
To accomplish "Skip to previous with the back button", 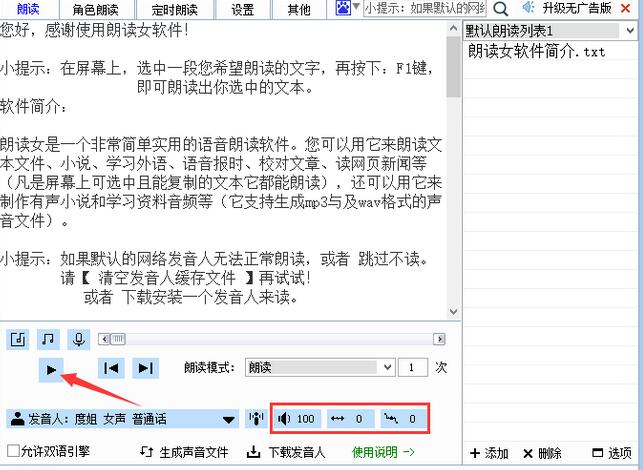I will coord(111,368).
